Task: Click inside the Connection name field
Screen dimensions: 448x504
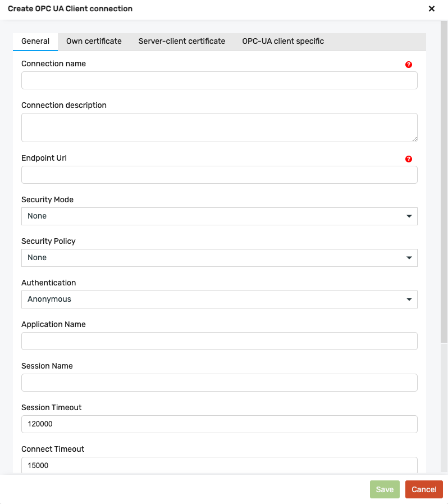Action: click(219, 80)
